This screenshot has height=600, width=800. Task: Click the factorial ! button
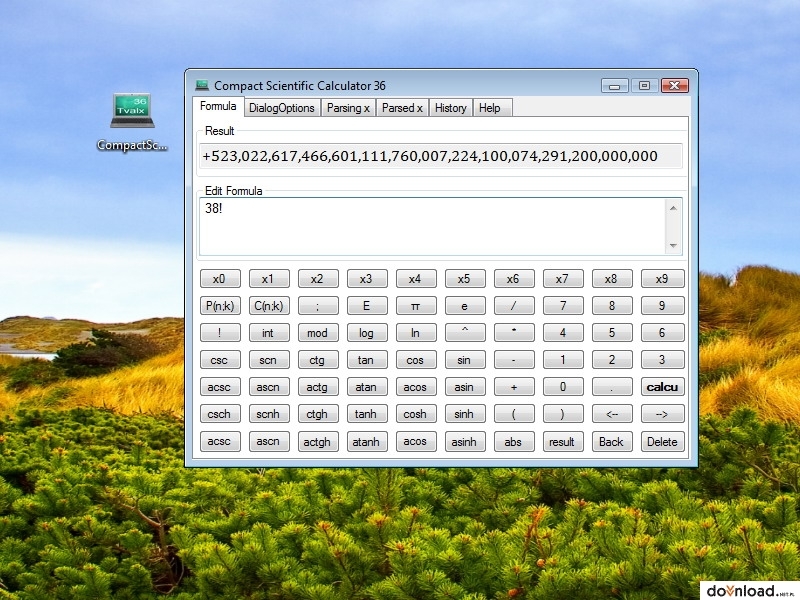click(x=220, y=333)
